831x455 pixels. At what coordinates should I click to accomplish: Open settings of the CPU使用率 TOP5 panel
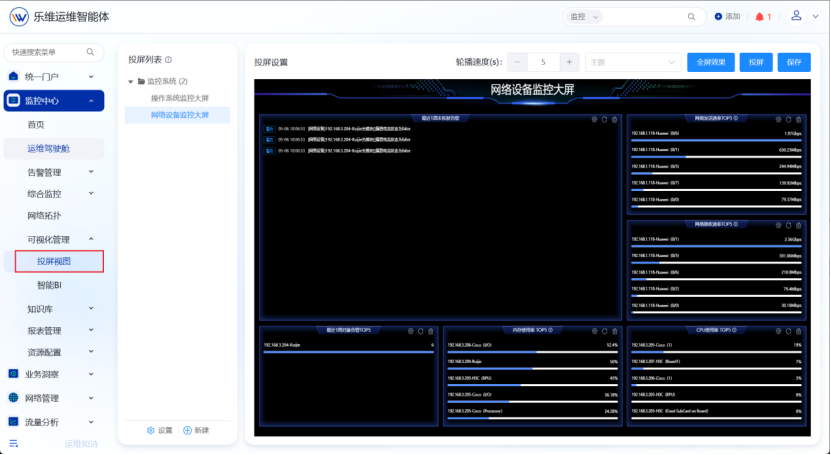tap(778, 331)
